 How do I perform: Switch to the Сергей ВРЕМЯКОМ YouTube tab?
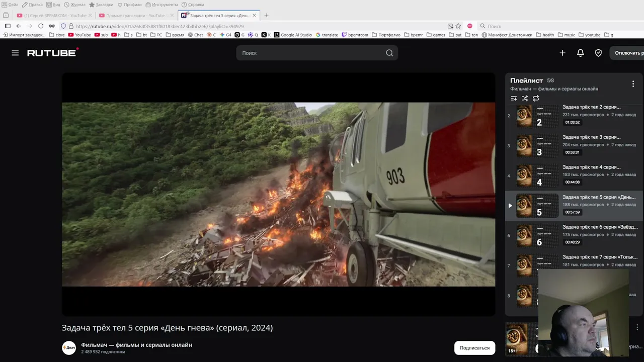point(54,15)
